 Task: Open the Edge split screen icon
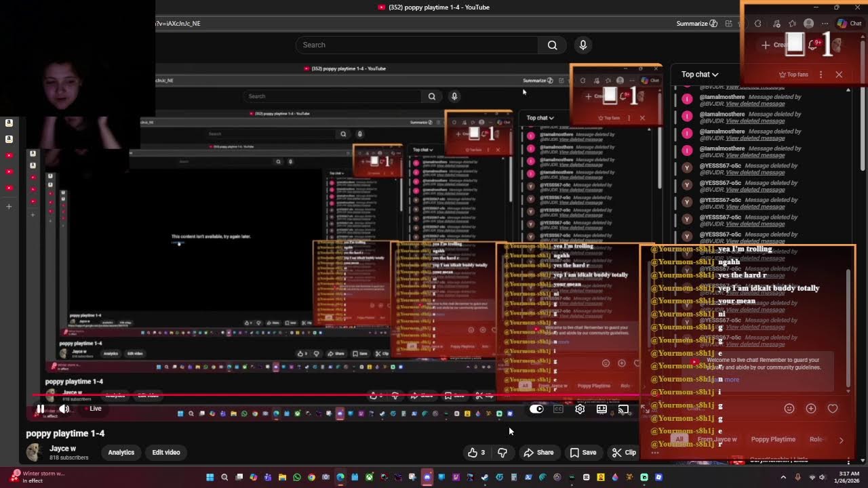click(728, 24)
